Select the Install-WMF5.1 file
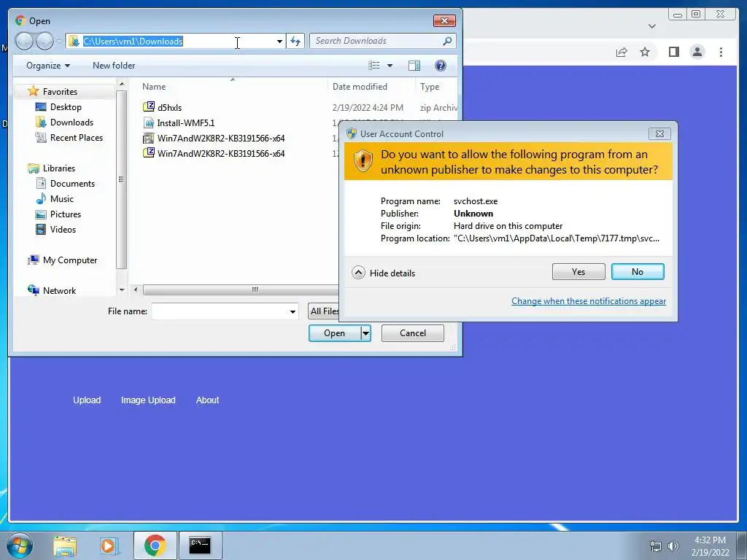Screen dimensions: 747x560 [x=179, y=122]
